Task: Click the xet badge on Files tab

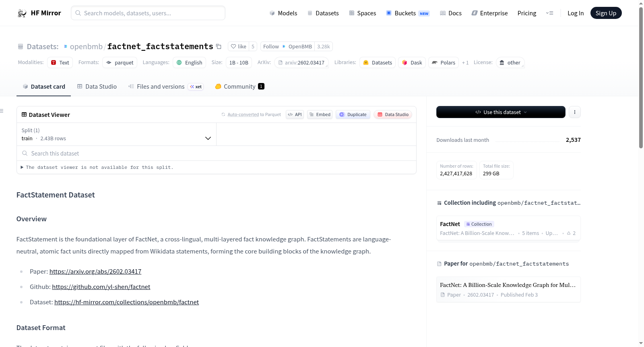Action: 196,87
